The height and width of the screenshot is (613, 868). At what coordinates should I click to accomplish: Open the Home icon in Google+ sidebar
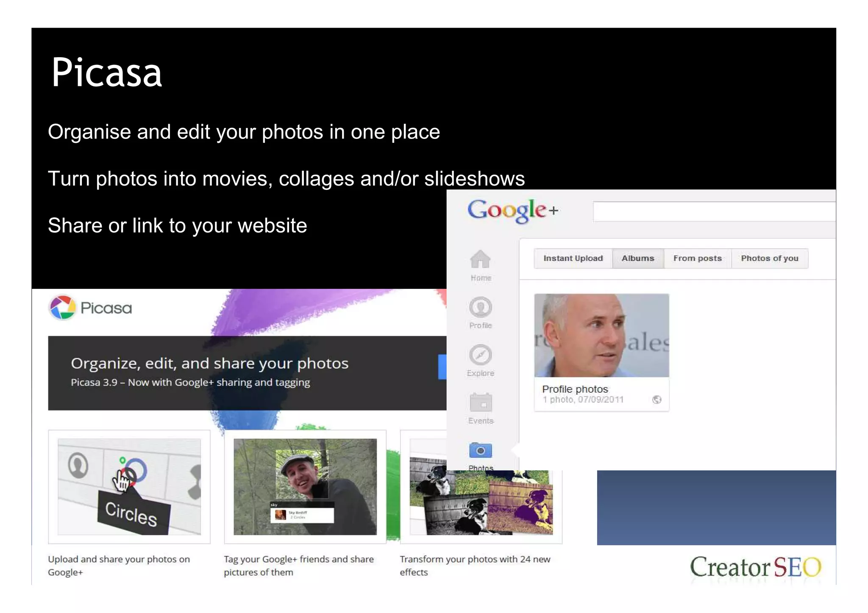[x=480, y=259]
